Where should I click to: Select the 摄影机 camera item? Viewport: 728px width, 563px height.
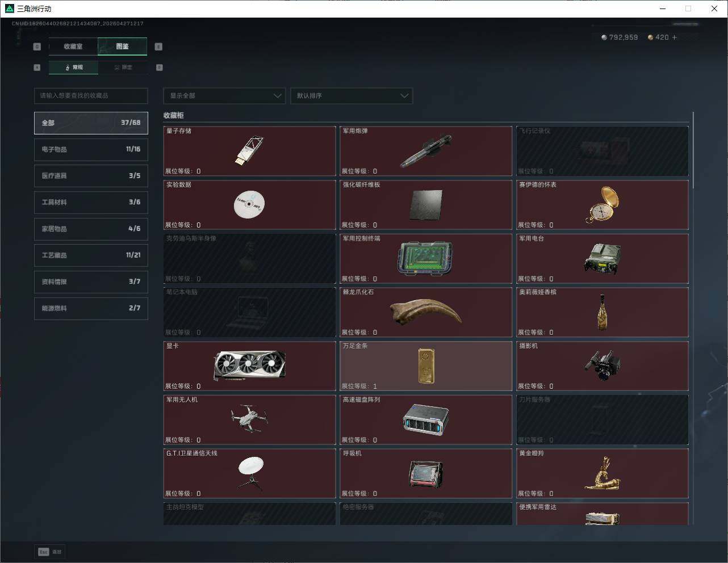pos(603,366)
